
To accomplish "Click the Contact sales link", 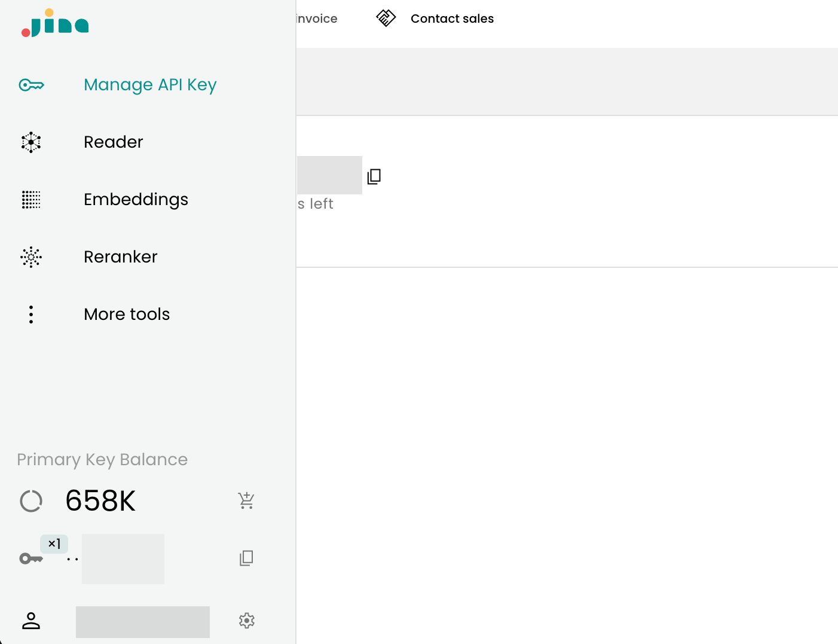I will point(452,19).
